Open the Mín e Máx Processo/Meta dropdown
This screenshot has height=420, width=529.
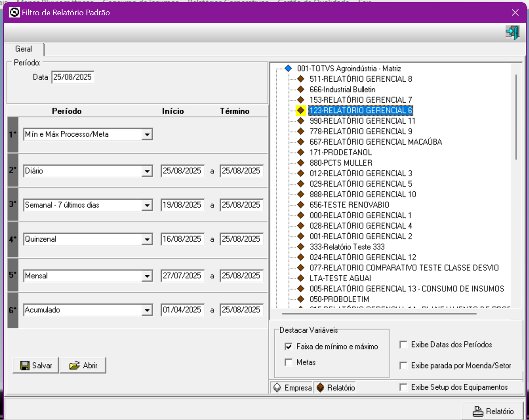pos(148,135)
